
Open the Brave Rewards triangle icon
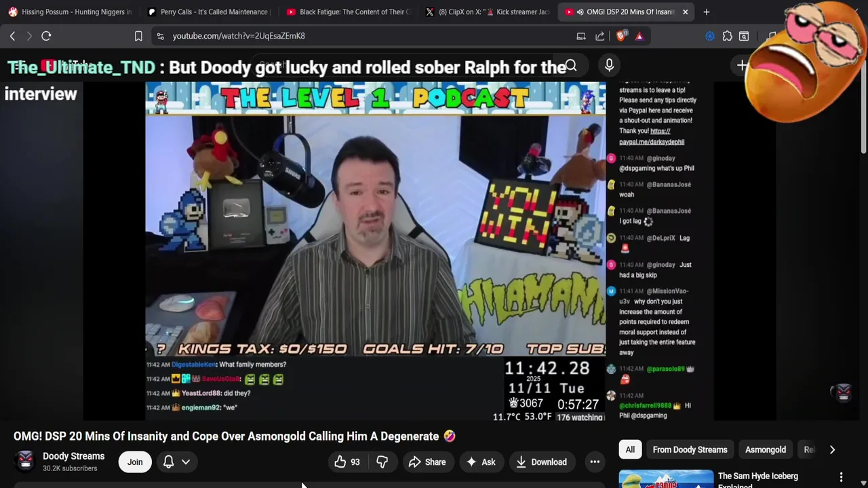(x=639, y=36)
